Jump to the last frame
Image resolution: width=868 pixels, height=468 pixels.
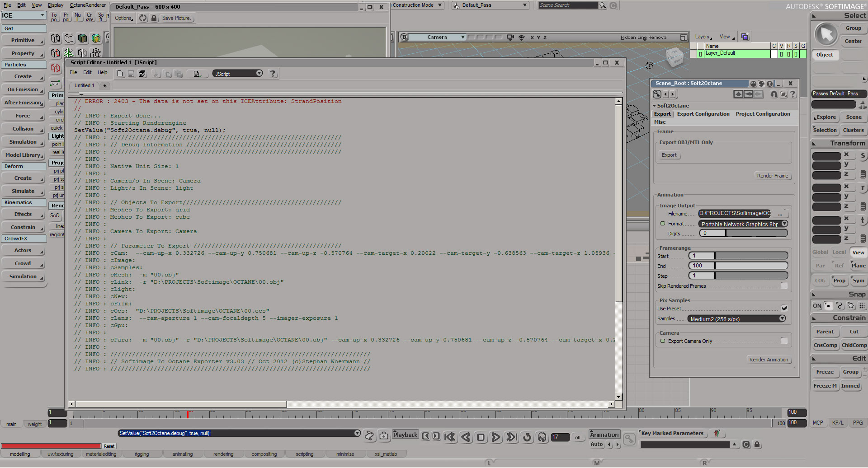point(512,437)
